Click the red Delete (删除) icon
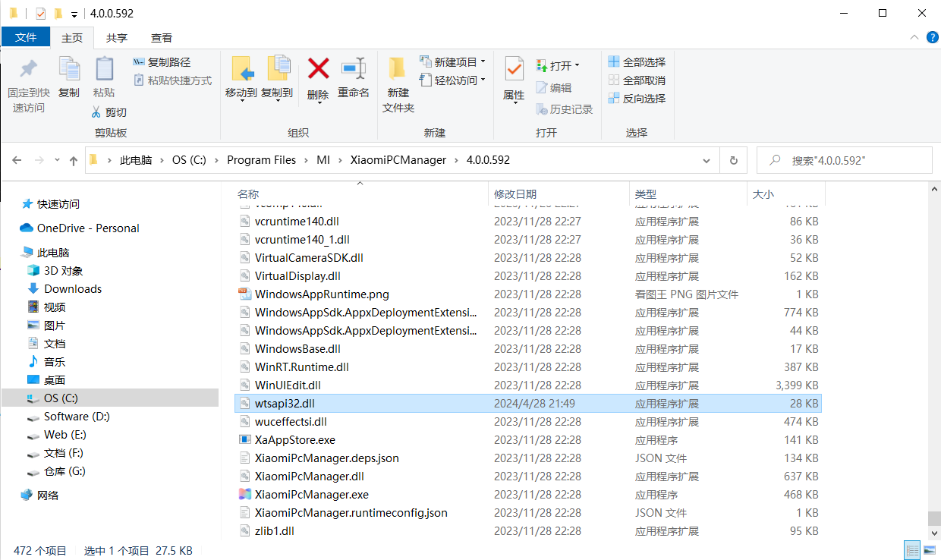941x560 pixels. tap(318, 68)
